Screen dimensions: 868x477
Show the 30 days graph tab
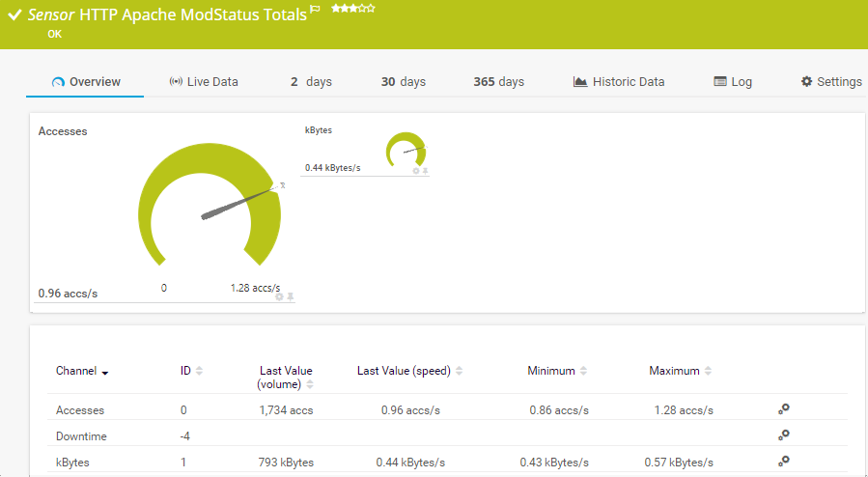pos(403,82)
